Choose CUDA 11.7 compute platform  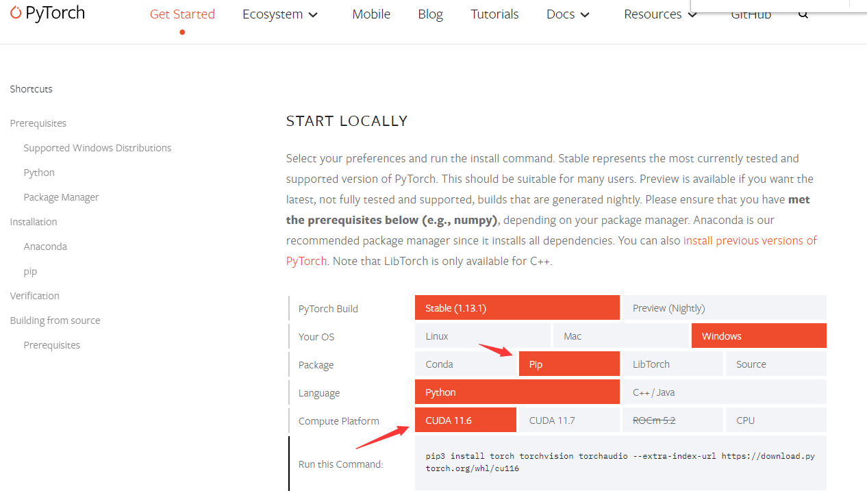pos(569,420)
